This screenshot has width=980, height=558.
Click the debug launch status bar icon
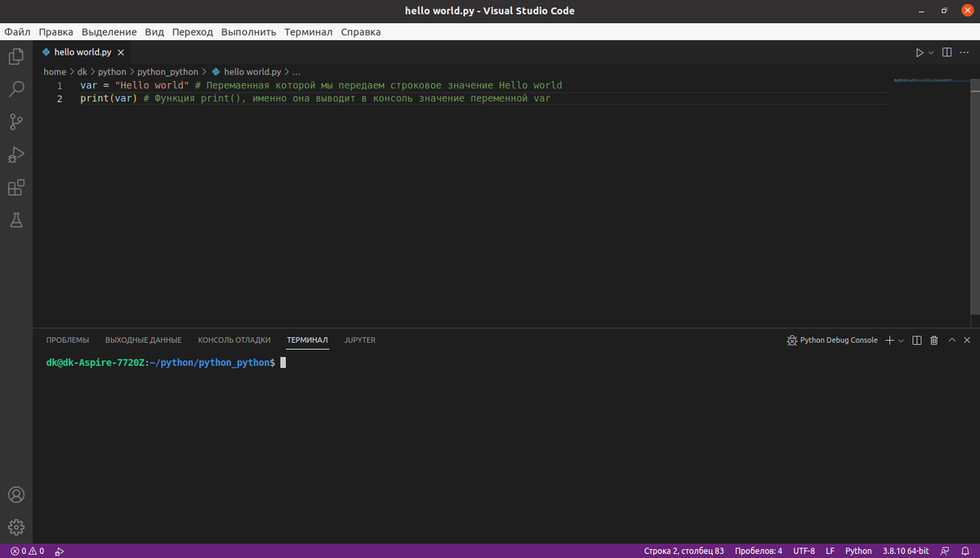60,551
